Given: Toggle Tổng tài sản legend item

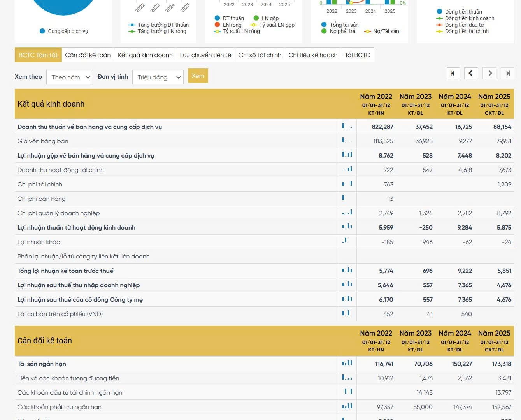Looking at the screenshot, I should 340,25.
